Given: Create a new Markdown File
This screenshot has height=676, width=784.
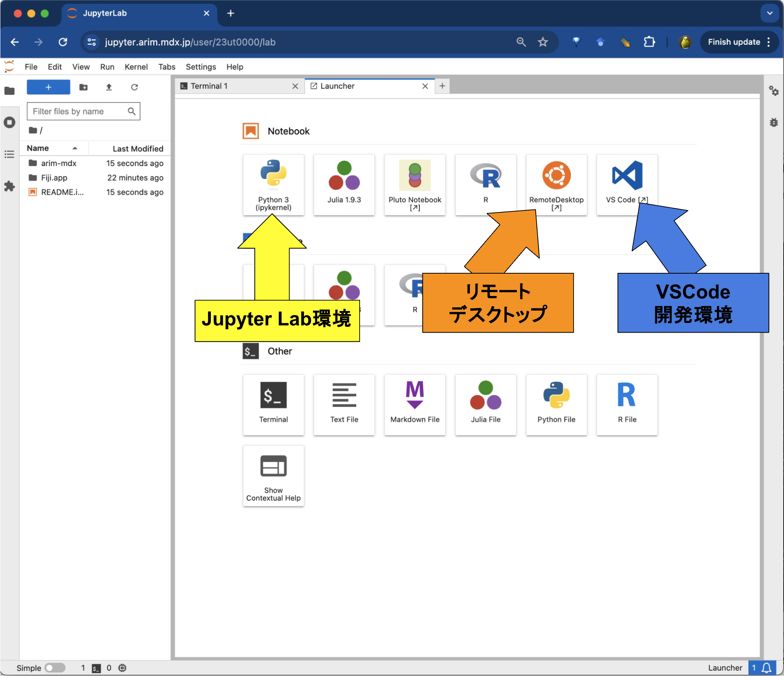Looking at the screenshot, I should [415, 404].
